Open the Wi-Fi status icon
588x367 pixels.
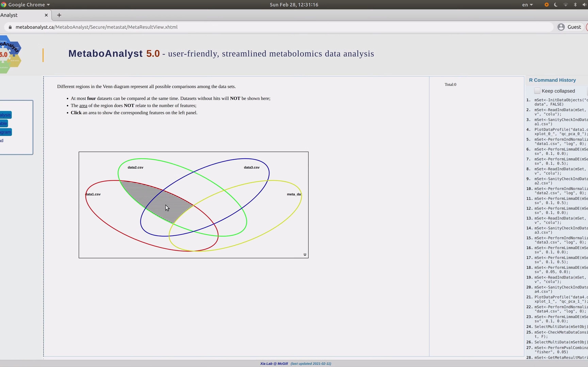[566, 5]
